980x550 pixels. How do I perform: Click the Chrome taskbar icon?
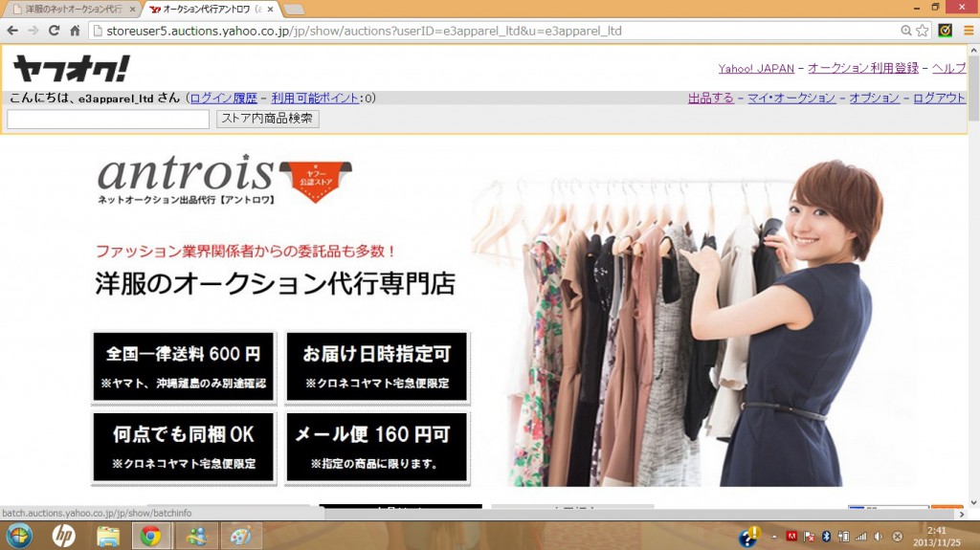pyautogui.click(x=150, y=536)
